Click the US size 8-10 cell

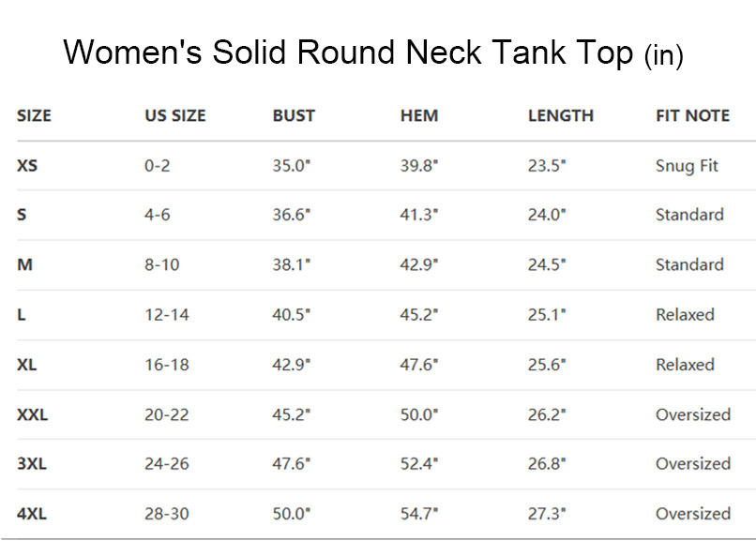point(161,265)
